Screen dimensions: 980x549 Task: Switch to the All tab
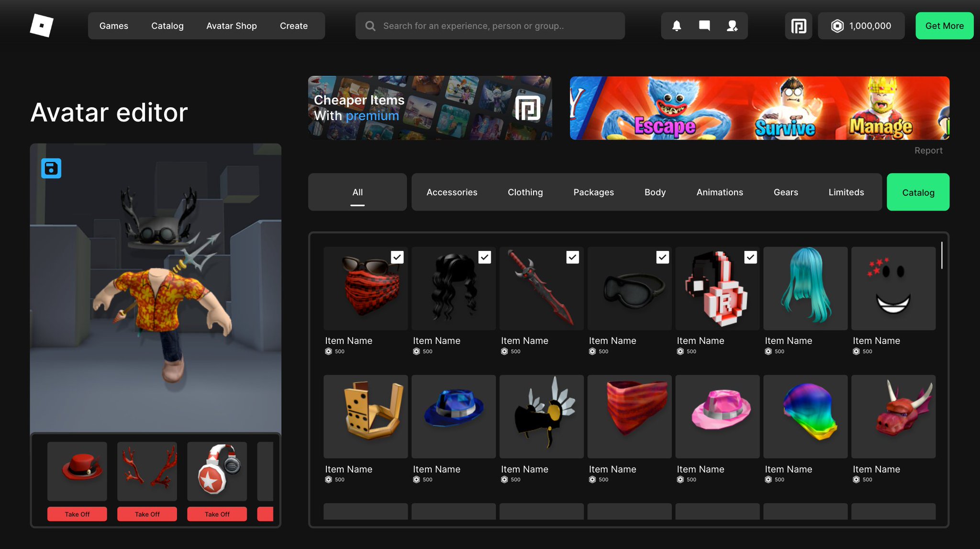[x=357, y=192]
